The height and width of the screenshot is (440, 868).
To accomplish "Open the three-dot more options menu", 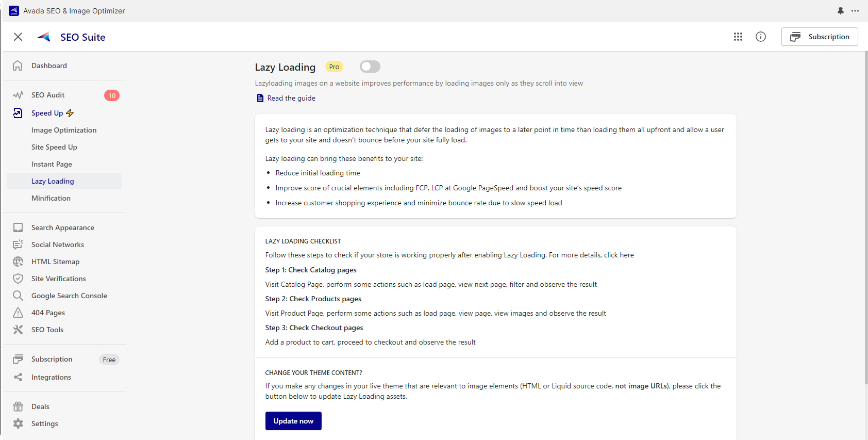I will coord(855,11).
